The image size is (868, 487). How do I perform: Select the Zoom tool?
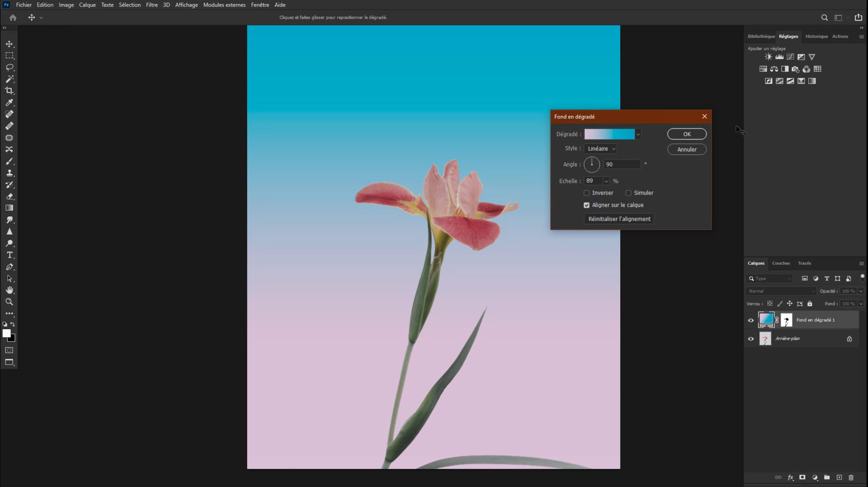pyautogui.click(x=9, y=302)
